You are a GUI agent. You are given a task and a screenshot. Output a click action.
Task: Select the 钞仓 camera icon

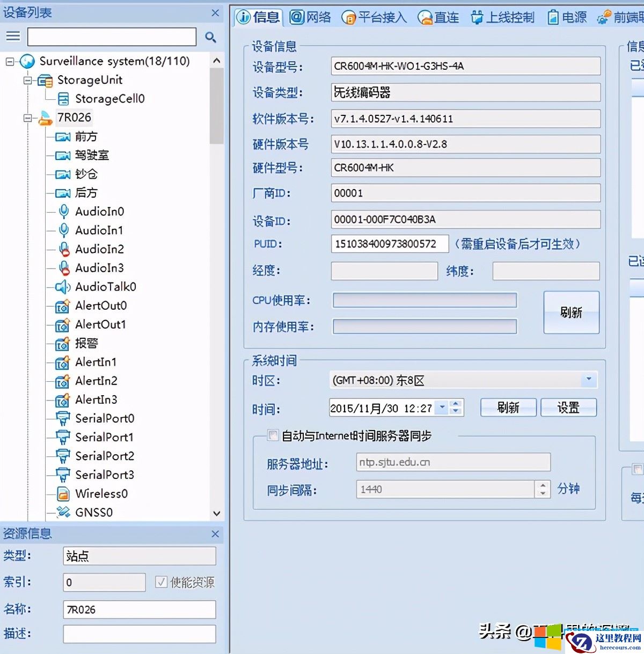coord(63,175)
